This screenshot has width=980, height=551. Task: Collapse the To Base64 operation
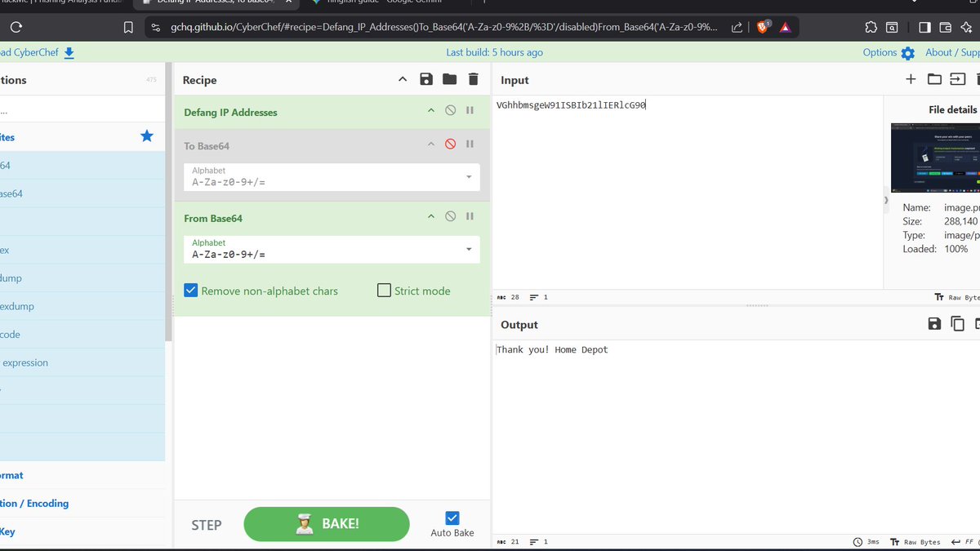tap(431, 144)
